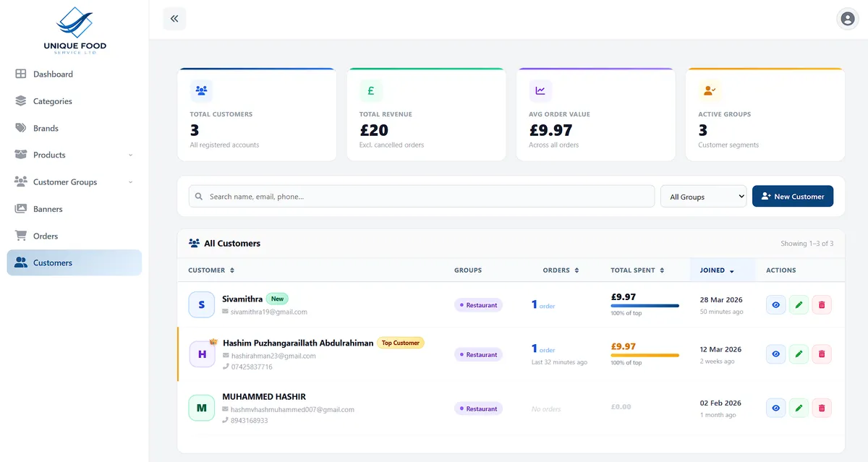Click MUHAMMED HASHIR's £0.00 total spent
Screen dimensions: 868x462
(621, 407)
